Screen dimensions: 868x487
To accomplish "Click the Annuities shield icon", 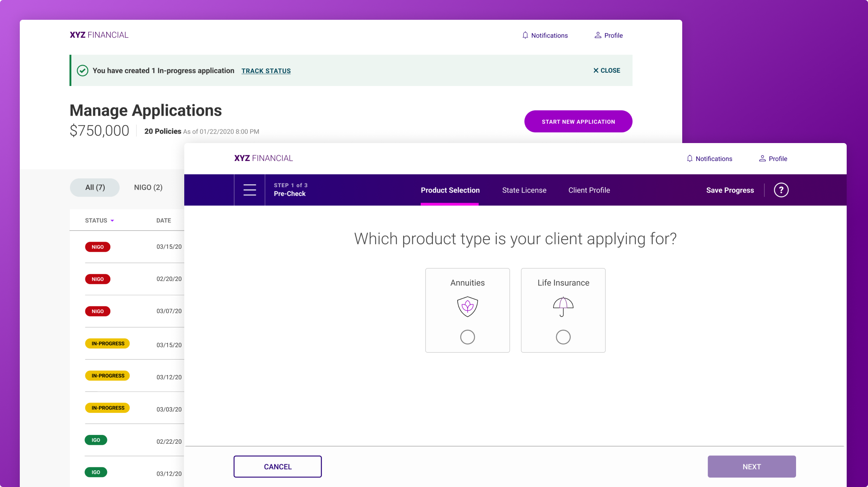I will [x=467, y=307].
